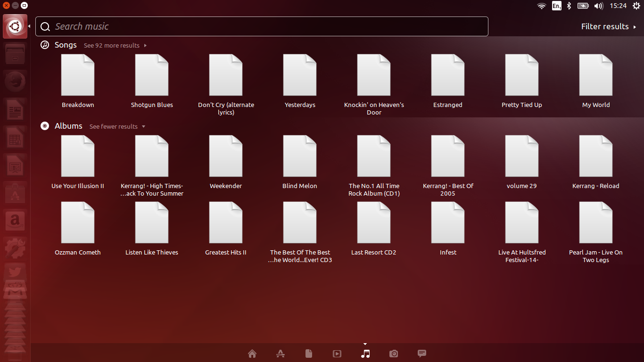Open Amazon from the launcher
The height and width of the screenshot is (362, 644).
pos(15,221)
